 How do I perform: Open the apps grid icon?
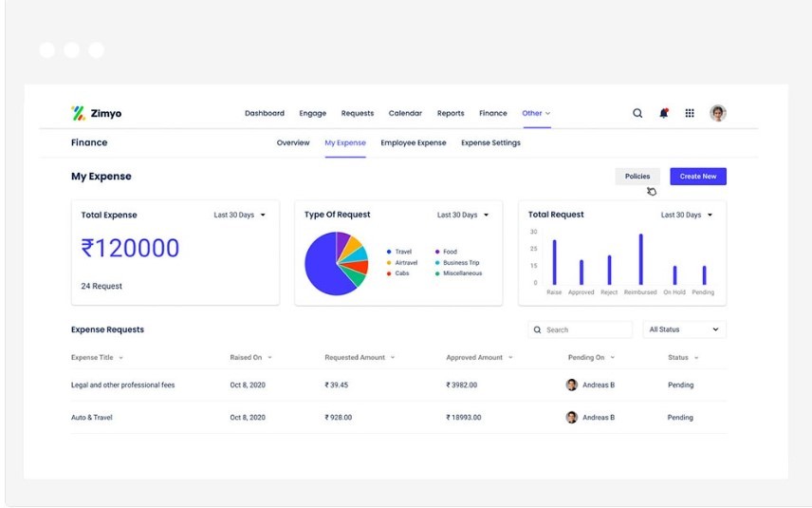point(690,113)
